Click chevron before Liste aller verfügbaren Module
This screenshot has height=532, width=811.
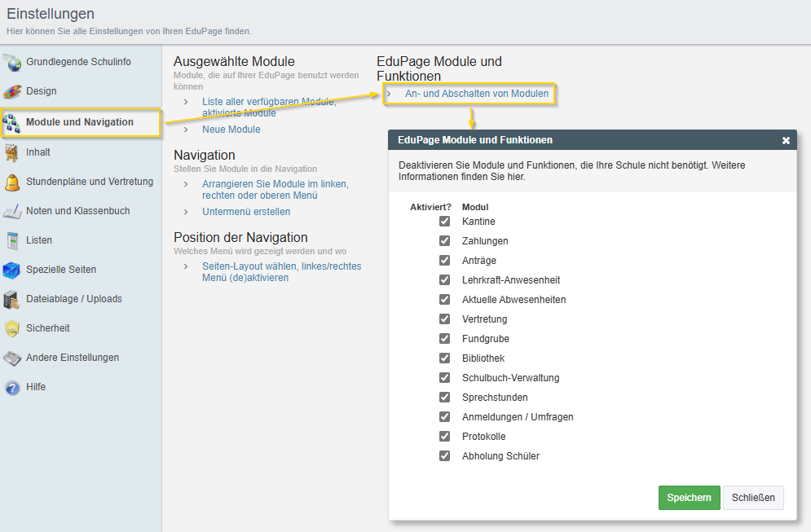[186, 102]
